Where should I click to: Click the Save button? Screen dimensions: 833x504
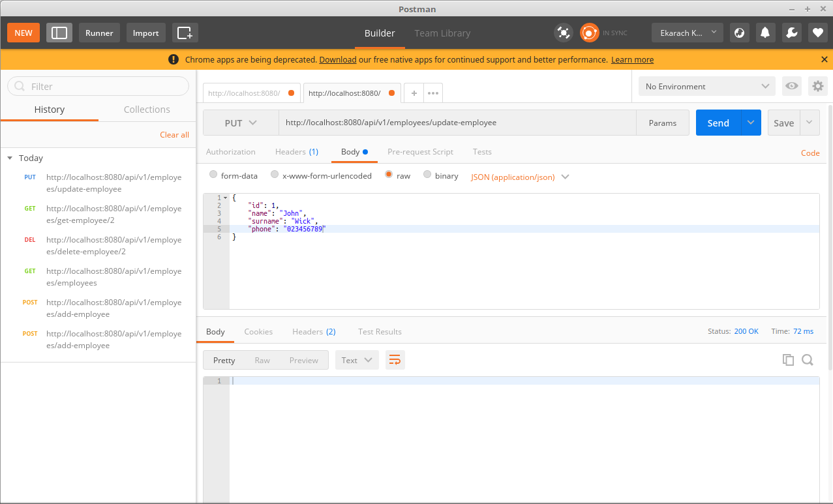click(x=784, y=123)
